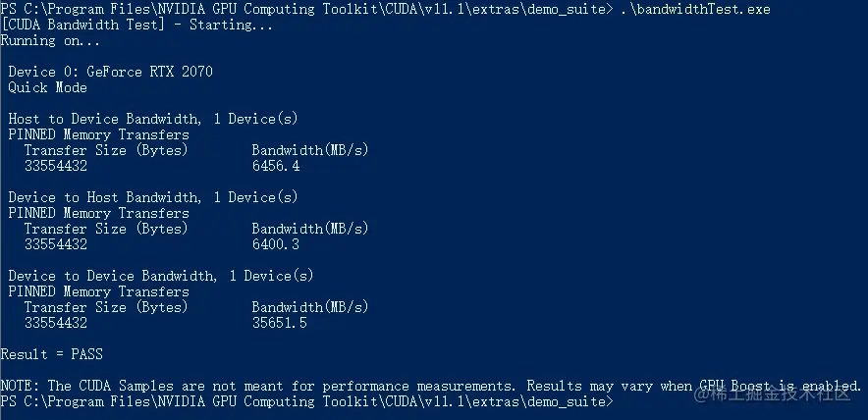
Task: Click the CUDA Bandwidth Test starting line
Action: (137, 25)
